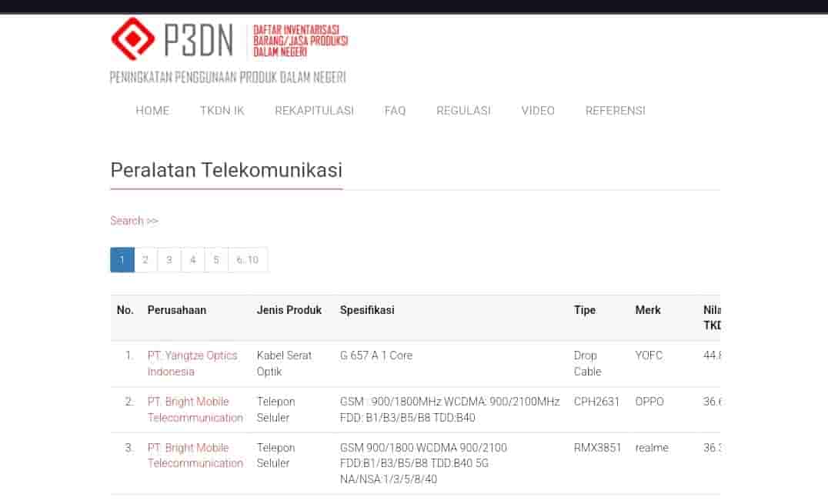Screen dimensions: 828x504
Task: Open pagination page 5
Action: [x=215, y=259]
